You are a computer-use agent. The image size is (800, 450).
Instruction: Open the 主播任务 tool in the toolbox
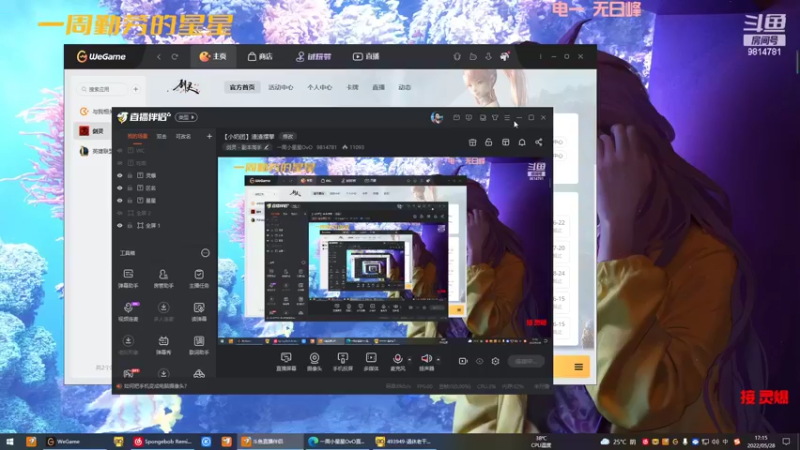click(199, 279)
